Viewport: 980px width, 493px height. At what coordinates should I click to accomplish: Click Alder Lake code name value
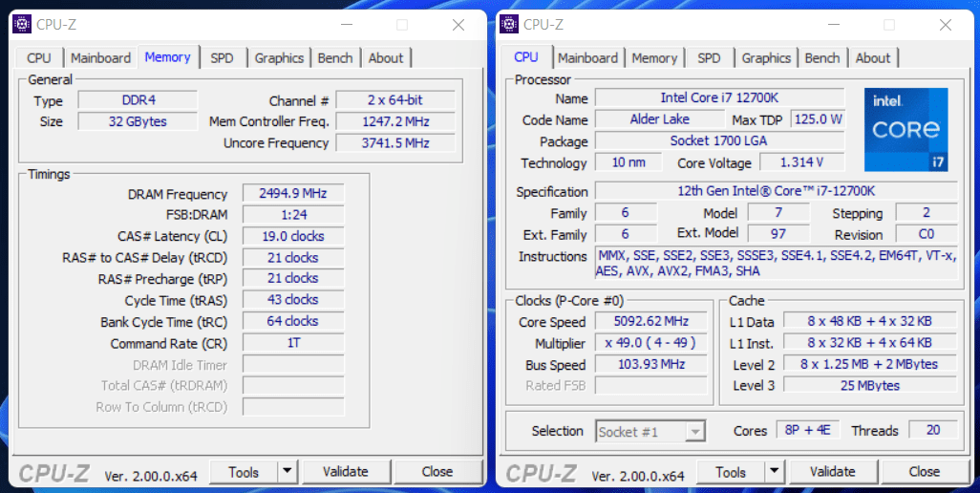659,118
